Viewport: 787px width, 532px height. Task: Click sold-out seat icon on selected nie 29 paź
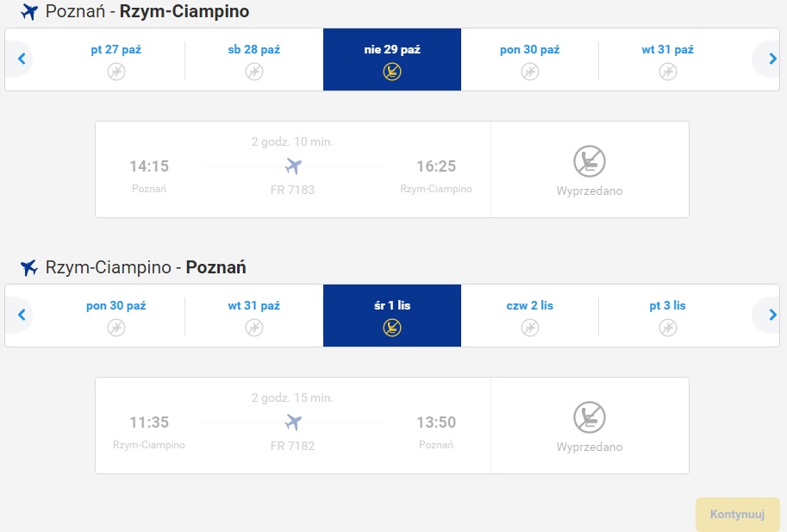[x=392, y=72]
